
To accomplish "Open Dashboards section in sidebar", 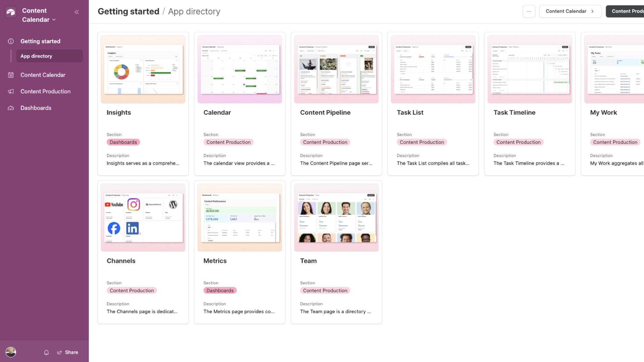I will (36, 108).
